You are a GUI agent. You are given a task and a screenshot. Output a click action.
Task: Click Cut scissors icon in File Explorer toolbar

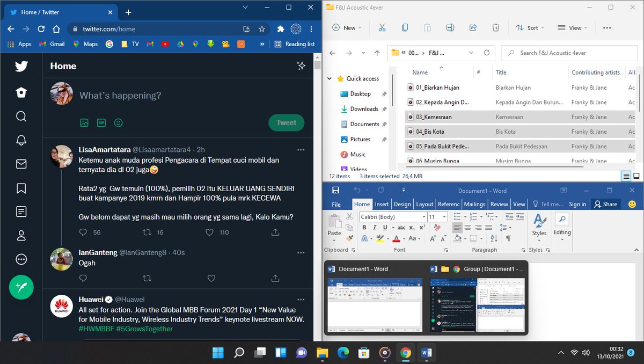382,28
